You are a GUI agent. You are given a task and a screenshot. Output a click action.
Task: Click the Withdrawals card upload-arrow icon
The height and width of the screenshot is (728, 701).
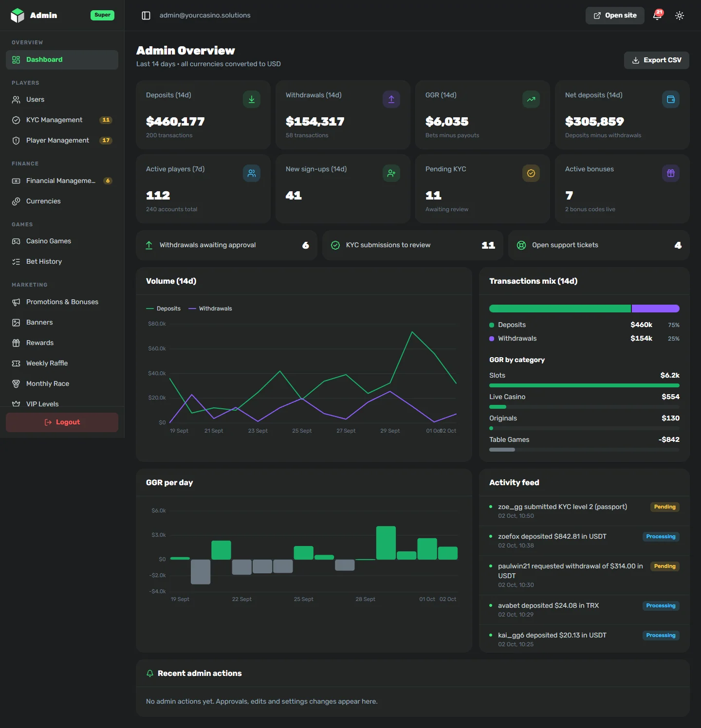click(x=391, y=99)
